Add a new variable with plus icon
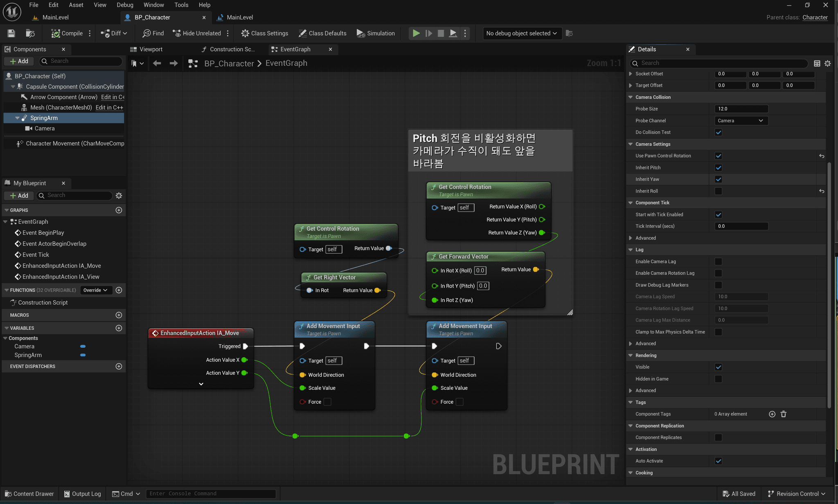This screenshot has height=504, width=838. (119, 328)
